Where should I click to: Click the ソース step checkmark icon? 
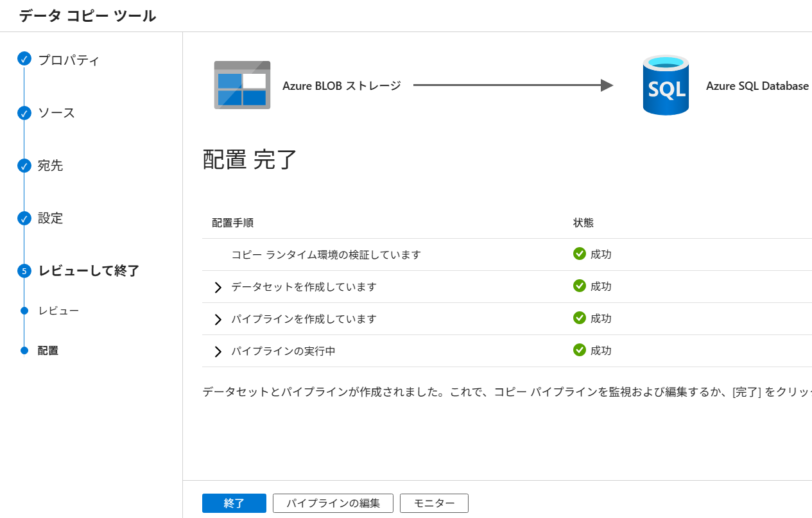pos(24,113)
